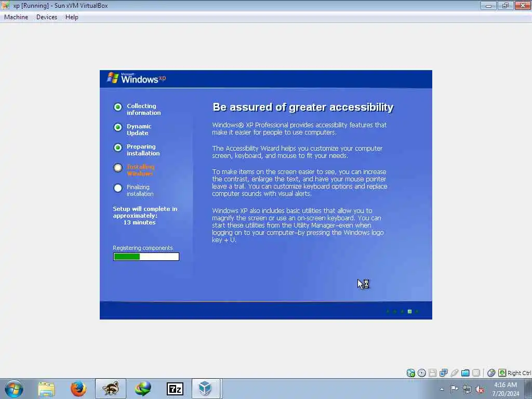Open the Internet Download Manager taskbar icon
The width and height of the screenshot is (532, 399).
click(x=143, y=389)
